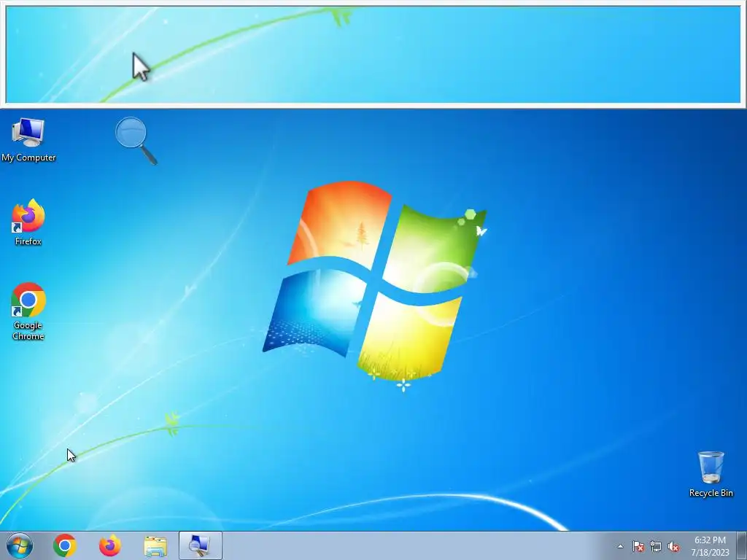Show hidden tray icons arrow
Screen dimensions: 747x560
[x=620, y=546]
